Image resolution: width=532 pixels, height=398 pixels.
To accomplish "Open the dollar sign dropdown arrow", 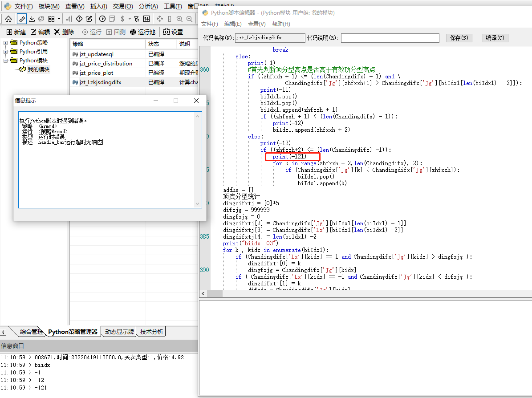I will 129,19.
